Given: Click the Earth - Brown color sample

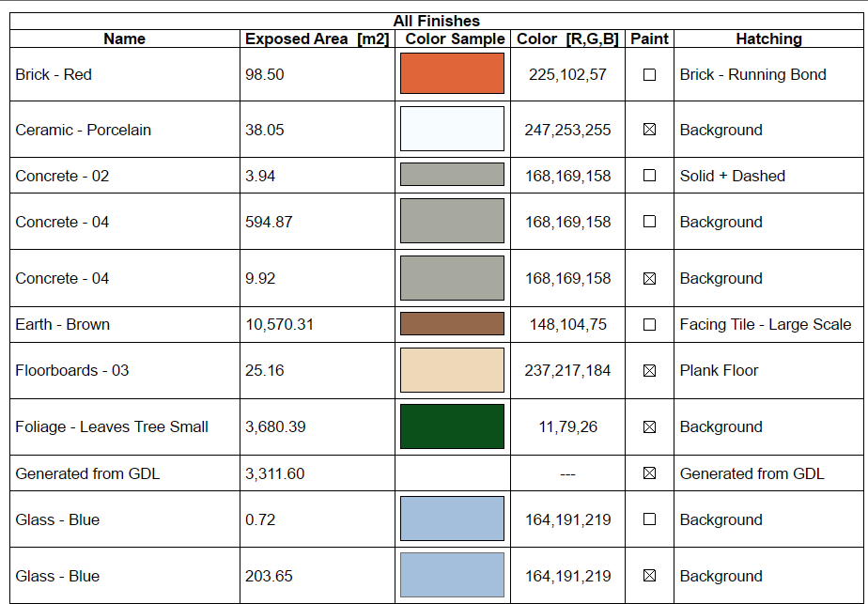Looking at the screenshot, I should pyautogui.click(x=452, y=324).
